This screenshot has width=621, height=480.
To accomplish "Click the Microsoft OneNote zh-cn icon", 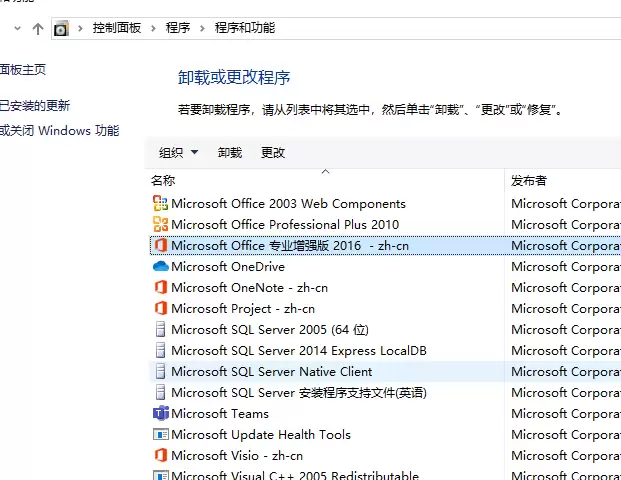I will [160, 287].
